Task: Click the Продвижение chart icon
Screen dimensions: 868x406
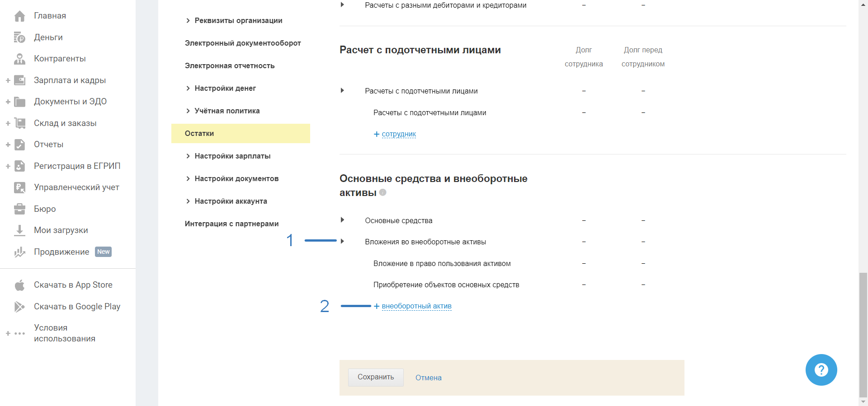Action: tap(19, 252)
